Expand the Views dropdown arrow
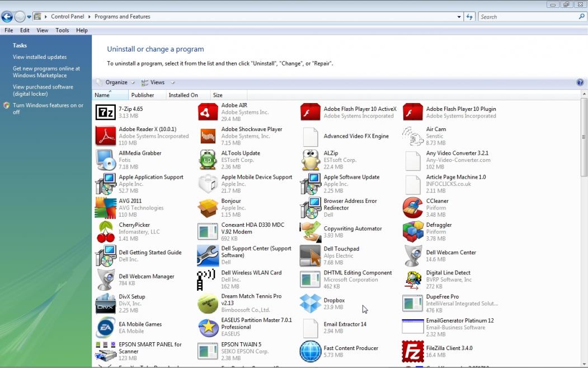This screenshot has width=588, height=368. coord(172,82)
